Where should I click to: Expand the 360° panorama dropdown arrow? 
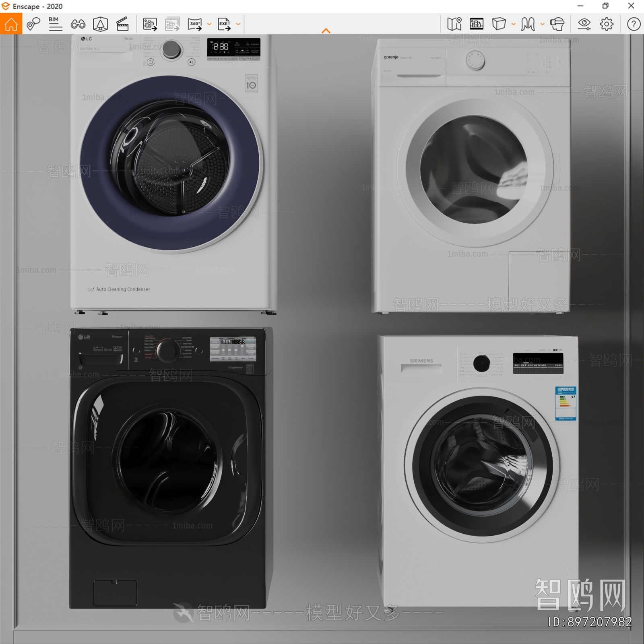209,24
